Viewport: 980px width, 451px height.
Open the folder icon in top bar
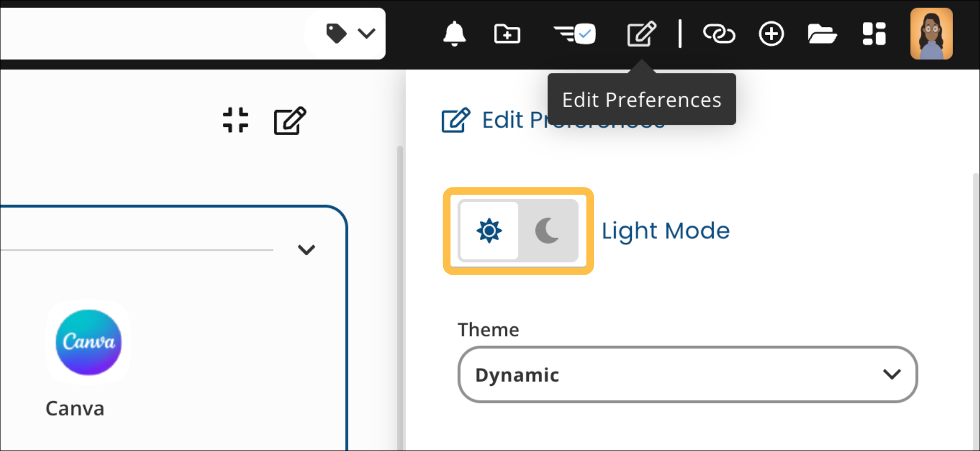822,34
